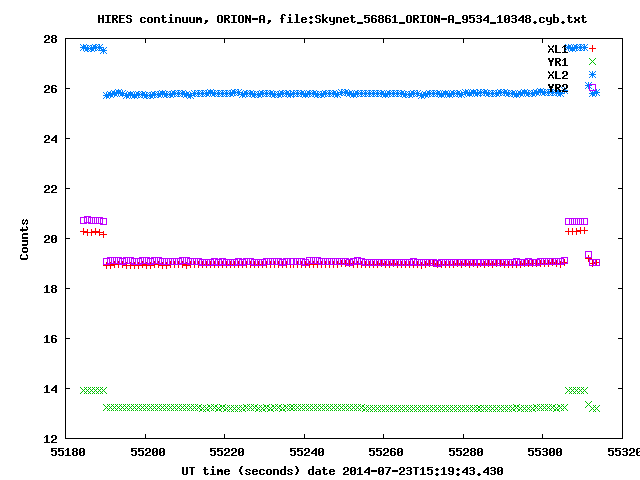640x480 pixels.
Task: Click y-axis tick label 16
Action: pyautogui.click(x=51, y=339)
